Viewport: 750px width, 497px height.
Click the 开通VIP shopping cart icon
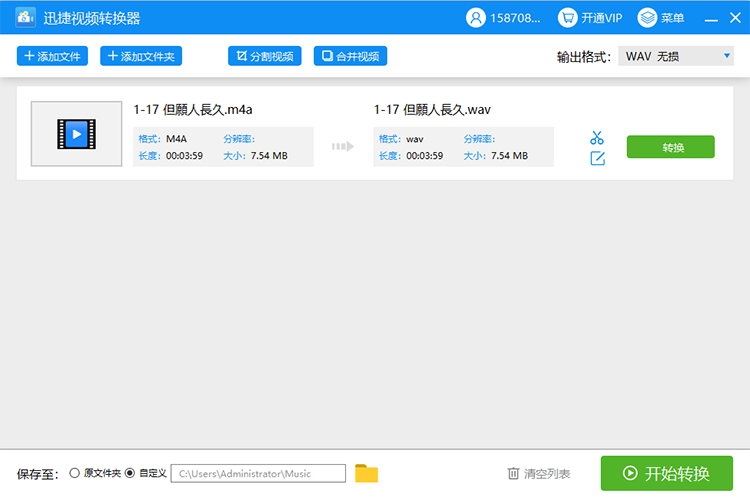point(567,18)
